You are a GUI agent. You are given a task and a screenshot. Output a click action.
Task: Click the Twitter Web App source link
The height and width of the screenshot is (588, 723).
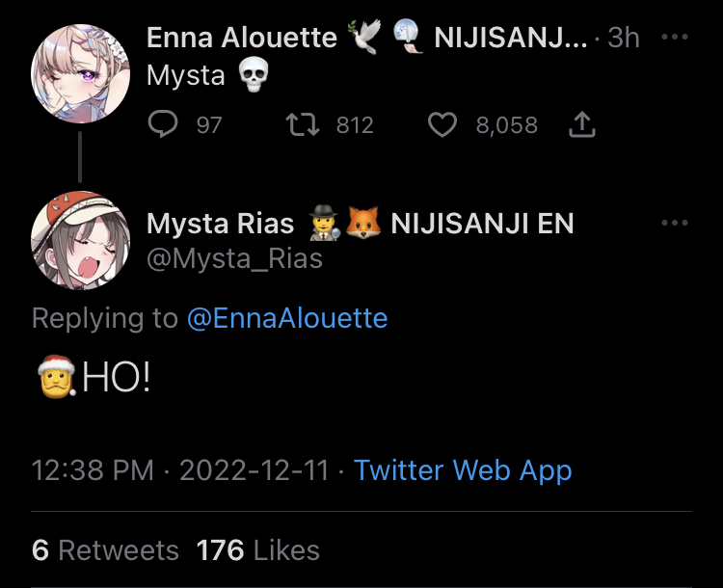point(463,470)
